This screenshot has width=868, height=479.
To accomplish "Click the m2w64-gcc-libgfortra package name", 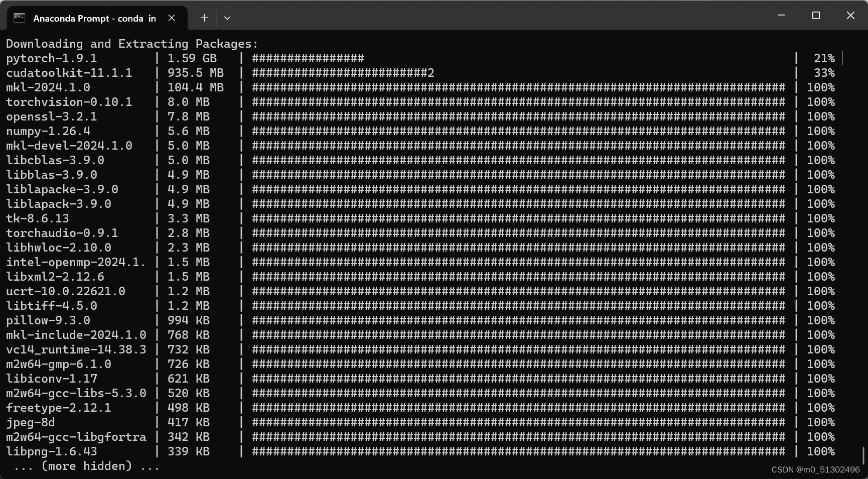I will 76,437.
